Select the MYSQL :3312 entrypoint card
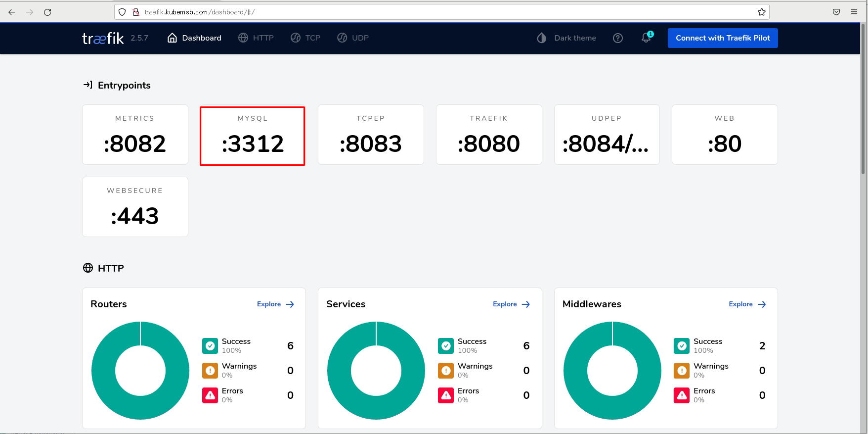Screen dimensions: 868x434 pos(252,136)
